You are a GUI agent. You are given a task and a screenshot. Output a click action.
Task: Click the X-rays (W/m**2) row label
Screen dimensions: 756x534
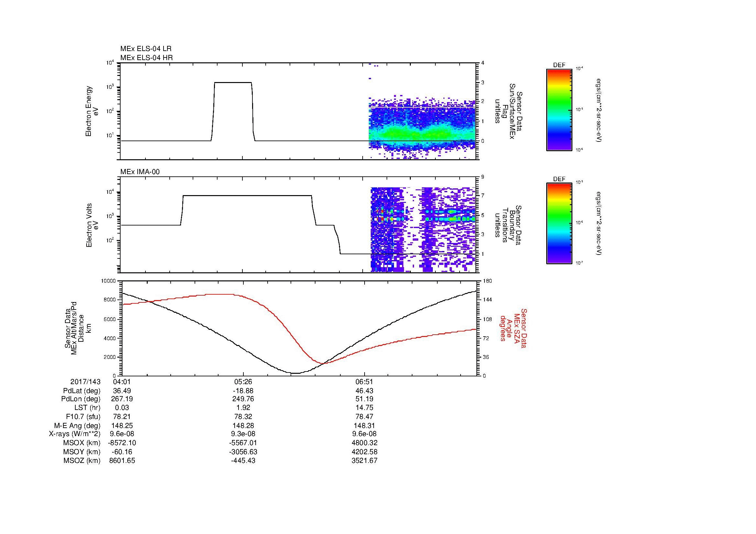coord(75,434)
